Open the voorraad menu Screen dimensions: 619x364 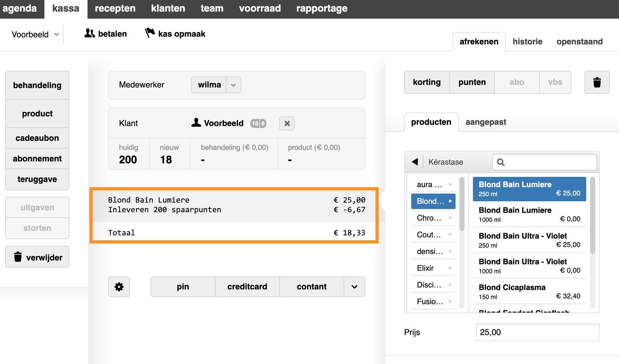tap(260, 8)
